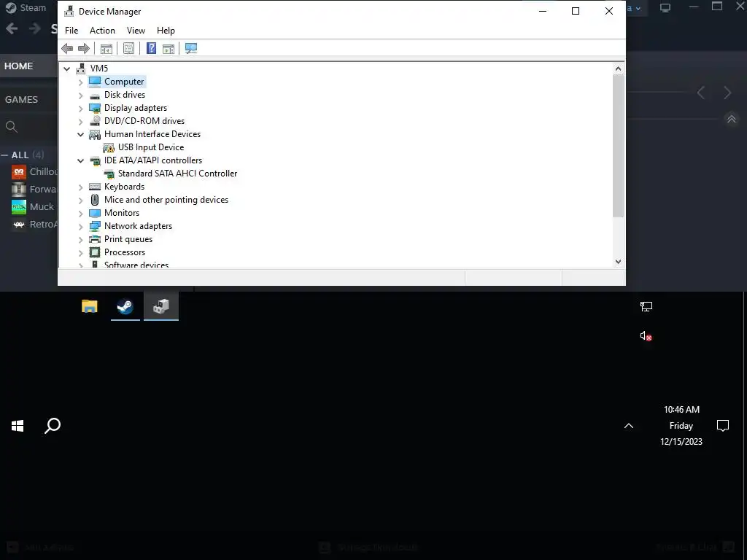The height and width of the screenshot is (560, 747).
Task: Click the Disk drives icon
Action: point(95,96)
